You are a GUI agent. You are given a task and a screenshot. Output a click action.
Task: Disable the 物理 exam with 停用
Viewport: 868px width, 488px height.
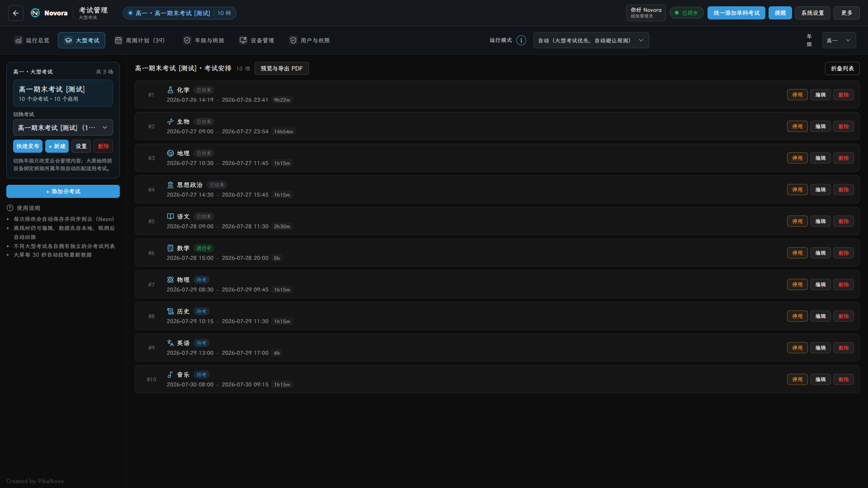(x=797, y=285)
